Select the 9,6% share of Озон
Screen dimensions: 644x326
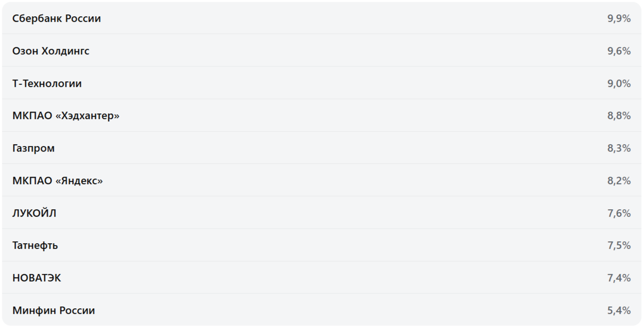(619, 51)
